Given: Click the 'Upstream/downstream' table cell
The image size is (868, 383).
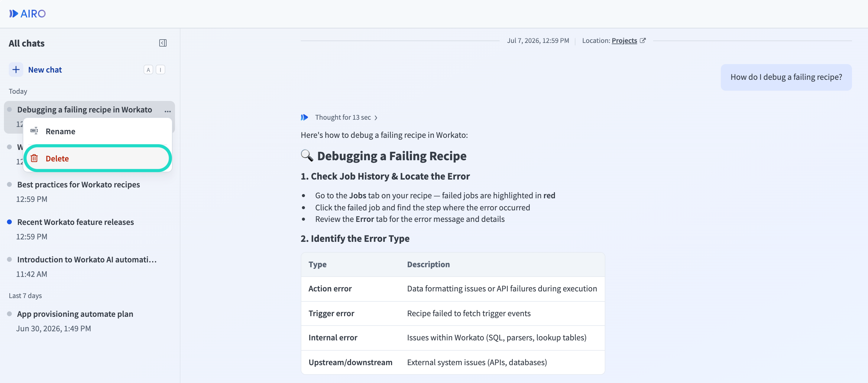Looking at the screenshot, I should tap(350, 362).
